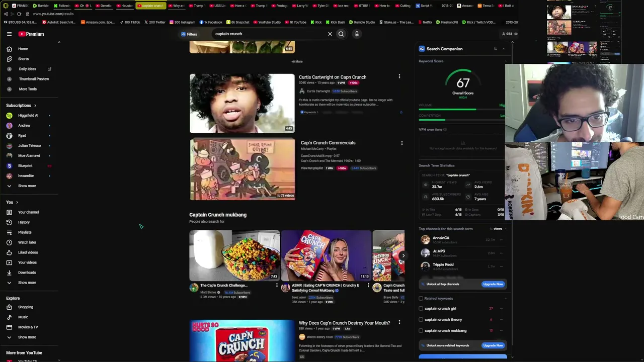Viewport: 644px width, 362px height.
Task: Open the Filters button
Action: coord(189,34)
